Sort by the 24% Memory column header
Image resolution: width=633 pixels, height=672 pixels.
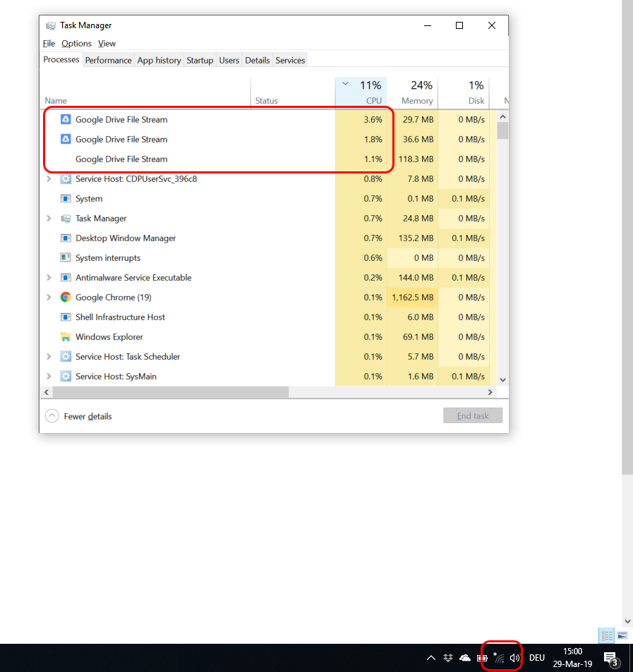(413, 93)
